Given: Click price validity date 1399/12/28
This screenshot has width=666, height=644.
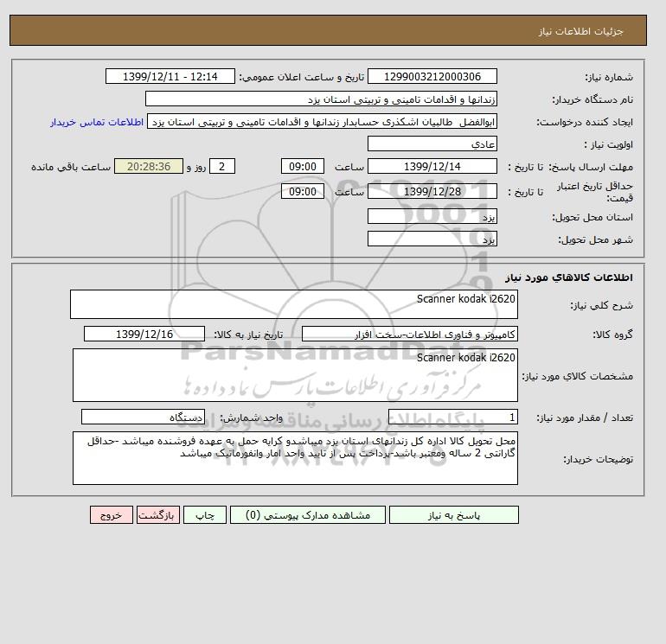Looking at the screenshot, I should pyautogui.click(x=432, y=191).
